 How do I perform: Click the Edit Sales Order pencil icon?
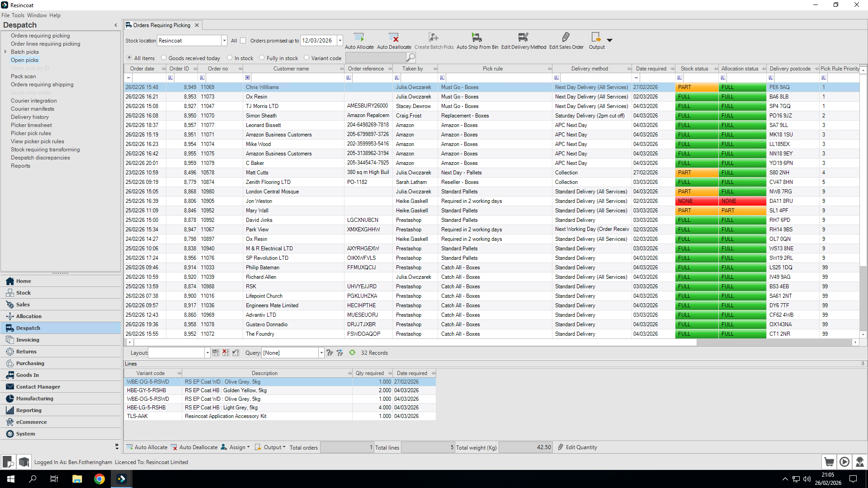pyautogui.click(x=566, y=38)
